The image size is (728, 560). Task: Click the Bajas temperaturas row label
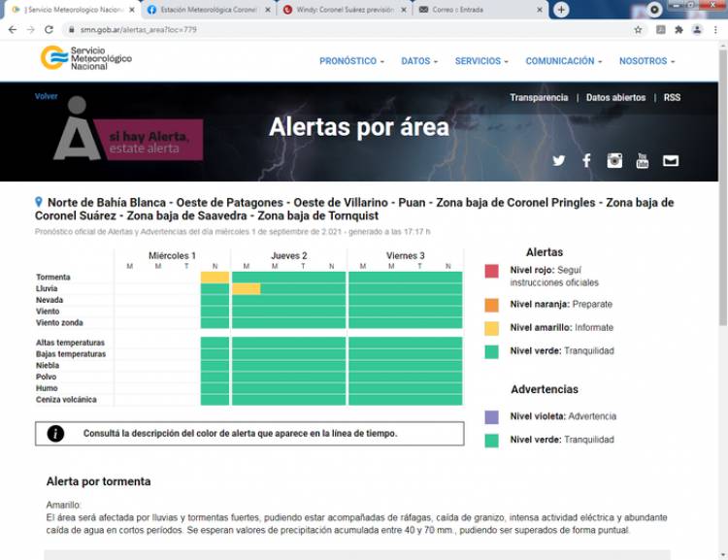click(x=71, y=354)
